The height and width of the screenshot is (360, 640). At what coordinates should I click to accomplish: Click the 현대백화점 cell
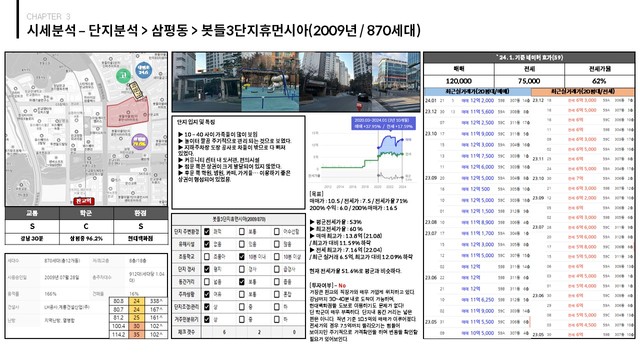(140, 238)
